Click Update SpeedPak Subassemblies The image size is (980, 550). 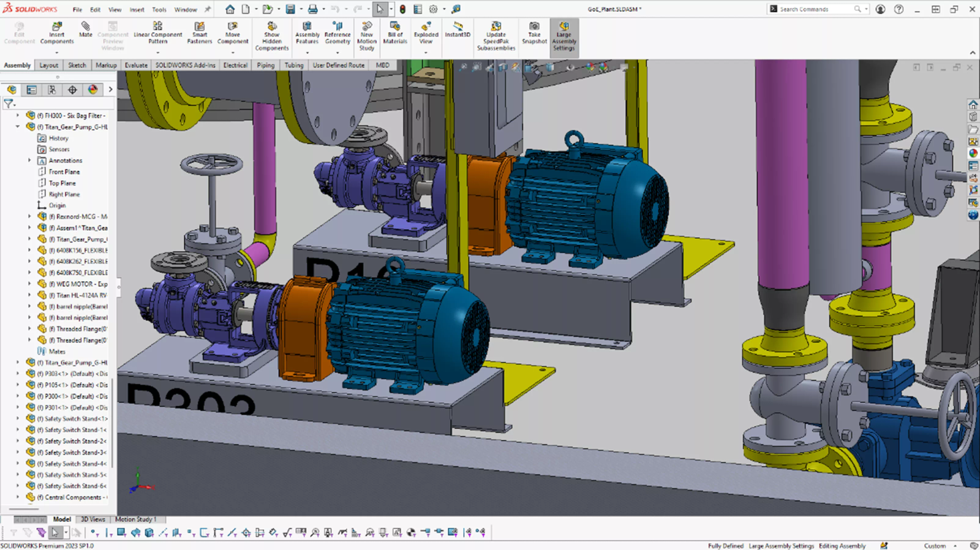496,36
